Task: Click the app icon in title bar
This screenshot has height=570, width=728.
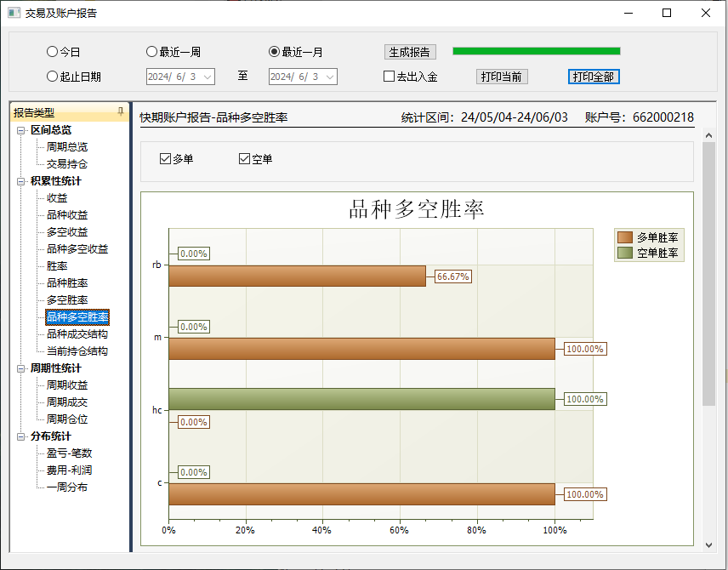Action: (14, 13)
